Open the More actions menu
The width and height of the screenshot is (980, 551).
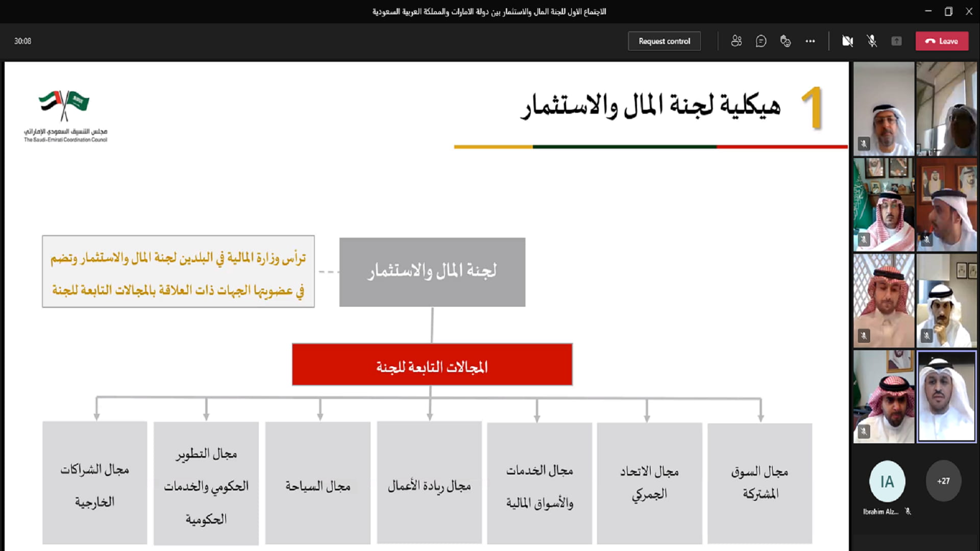tap(811, 41)
